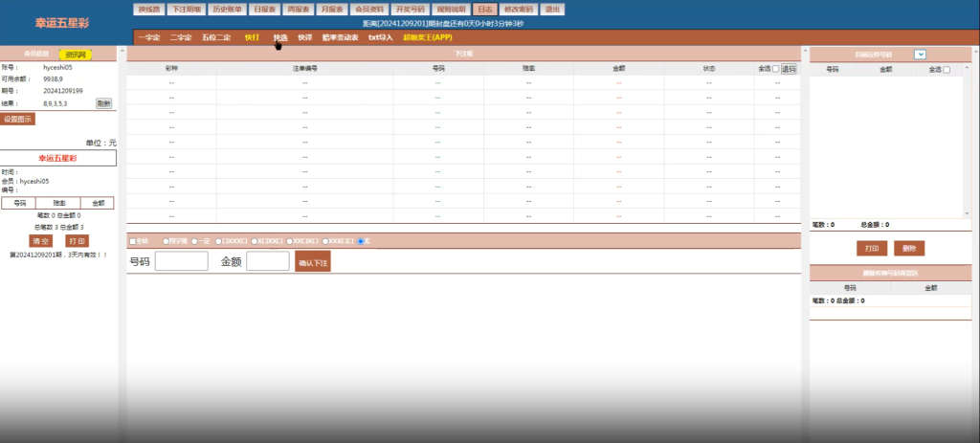The image size is (980, 443).
Task: Expand the dropdown in the right panel header
Action: pyautogui.click(x=920, y=55)
